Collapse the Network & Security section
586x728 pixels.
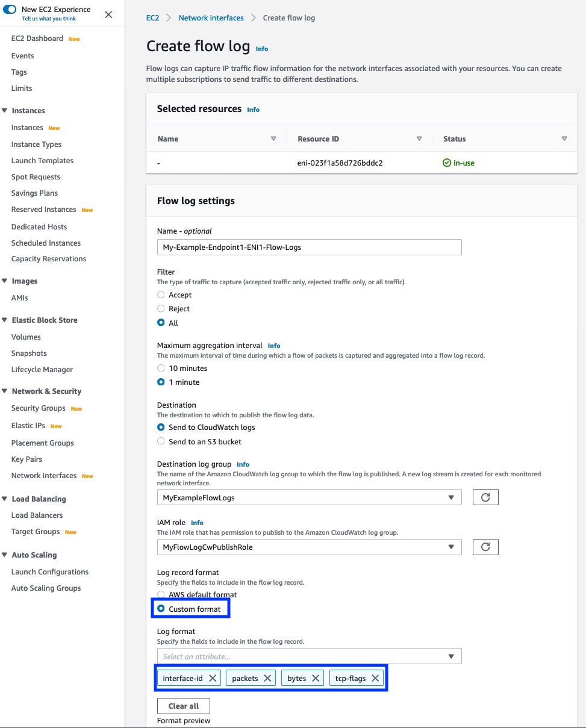tap(5, 391)
